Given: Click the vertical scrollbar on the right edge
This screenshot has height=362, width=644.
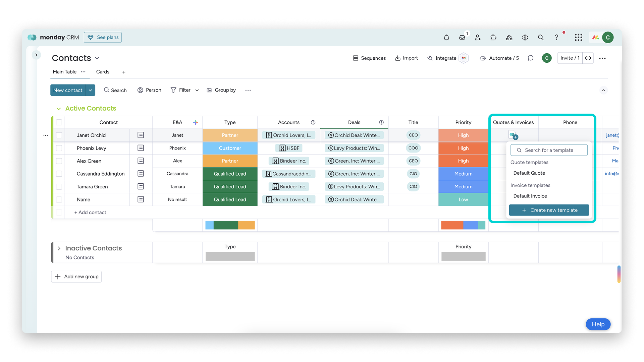Looking at the screenshot, I should pos(619,274).
